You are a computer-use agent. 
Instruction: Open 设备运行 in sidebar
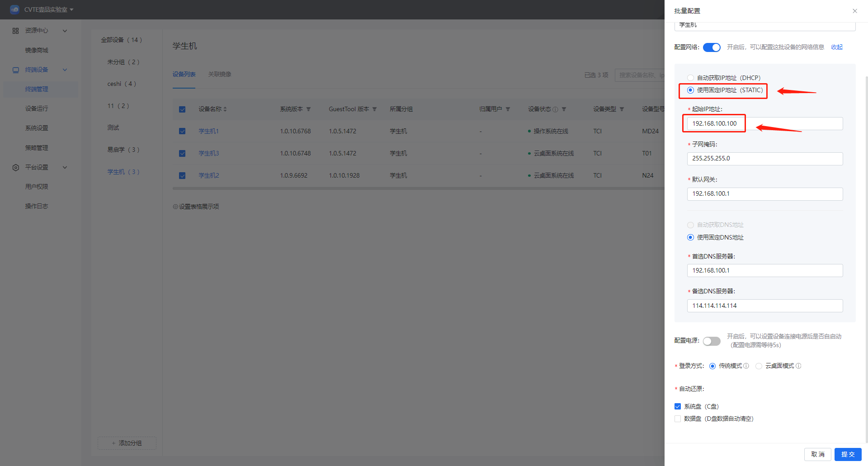pos(37,108)
